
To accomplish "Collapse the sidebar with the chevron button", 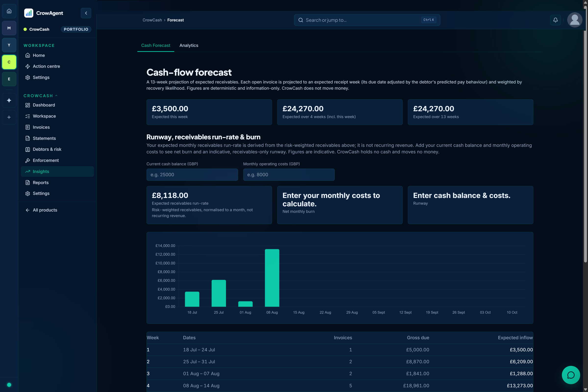I will tap(86, 13).
